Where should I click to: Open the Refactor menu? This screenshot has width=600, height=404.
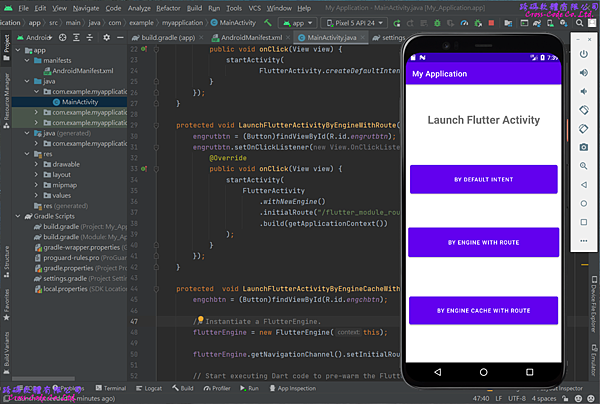pyautogui.click(x=167, y=7)
